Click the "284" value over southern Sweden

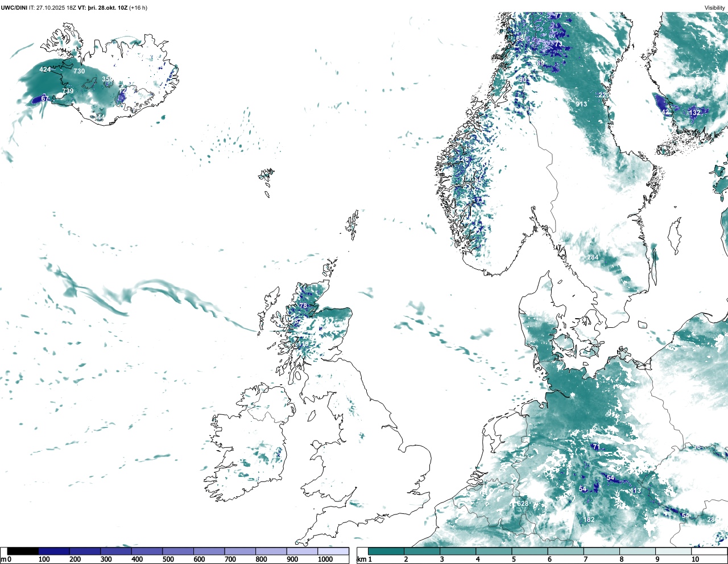[593, 258]
